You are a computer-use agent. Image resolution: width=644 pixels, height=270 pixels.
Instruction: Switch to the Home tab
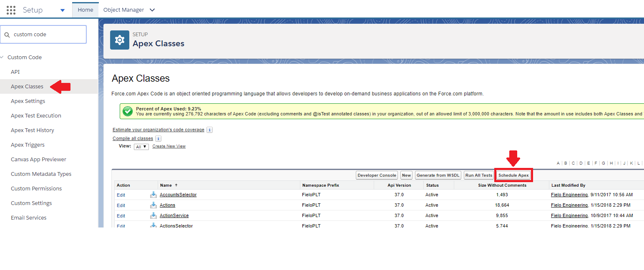tap(86, 10)
